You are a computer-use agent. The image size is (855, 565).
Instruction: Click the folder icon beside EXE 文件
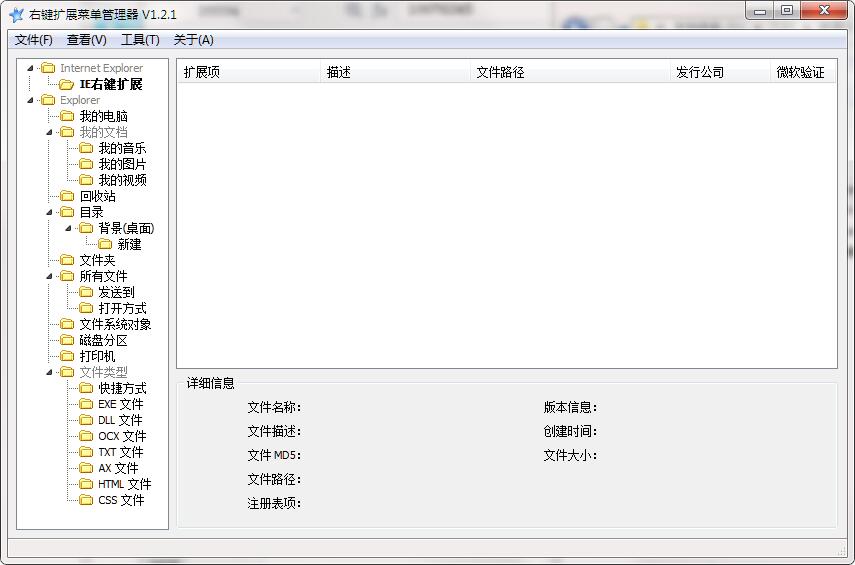(86, 404)
